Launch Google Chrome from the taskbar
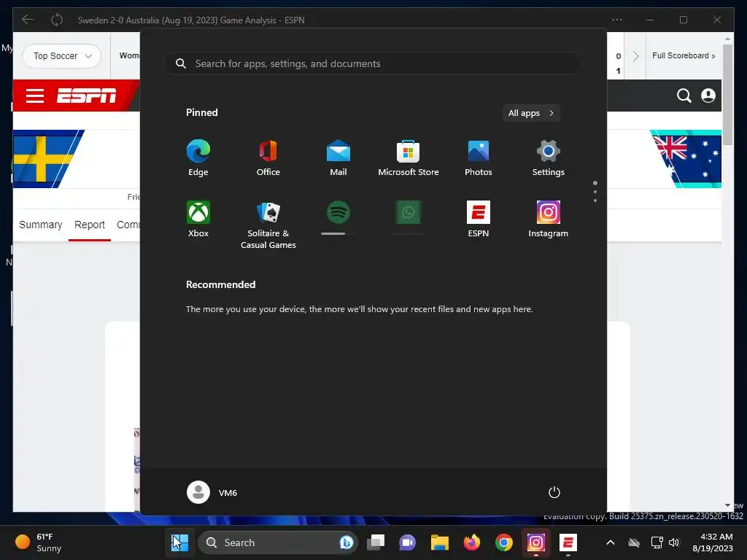This screenshot has width=747, height=560. pos(503,542)
